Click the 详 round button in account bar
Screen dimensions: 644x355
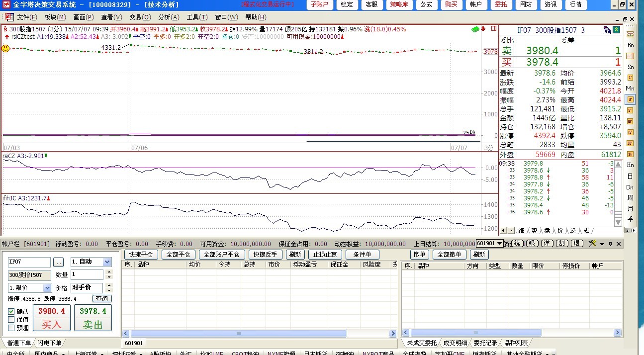[547, 244]
